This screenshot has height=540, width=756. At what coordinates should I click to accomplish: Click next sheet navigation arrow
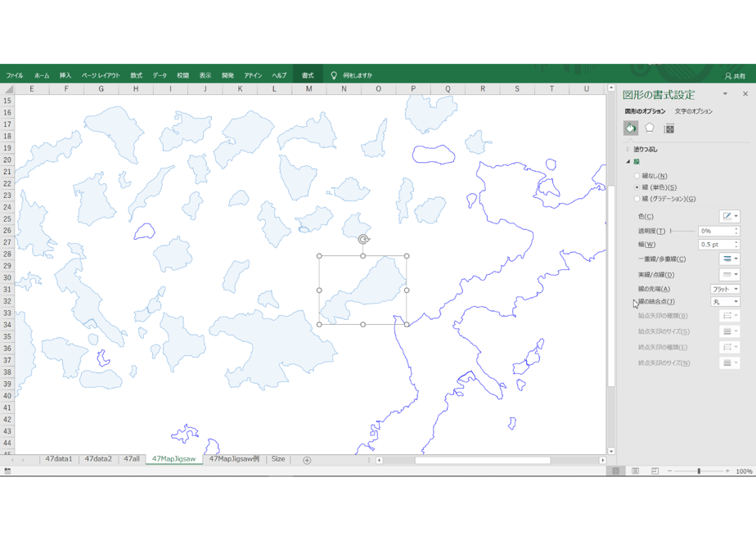click(x=23, y=460)
